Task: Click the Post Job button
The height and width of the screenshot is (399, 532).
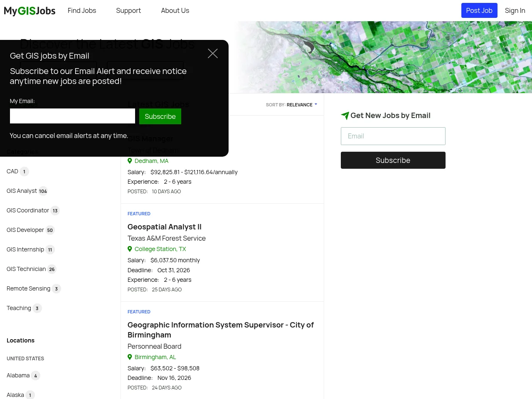Action: click(479, 10)
